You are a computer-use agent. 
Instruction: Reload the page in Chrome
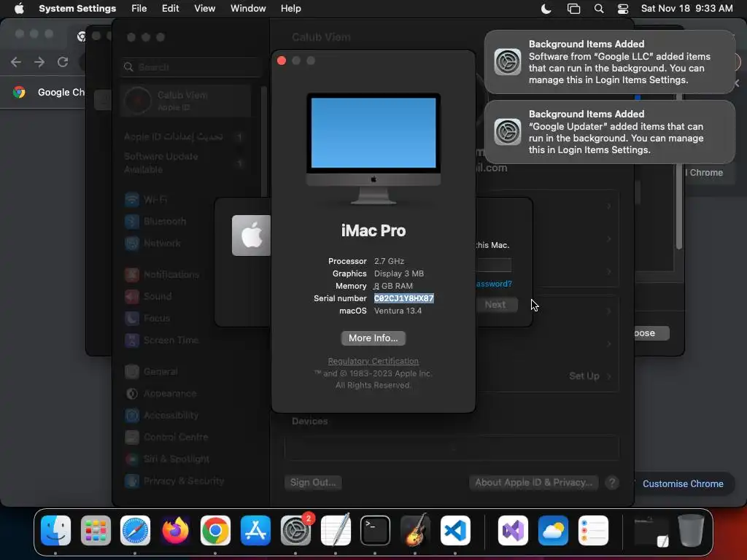[63, 62]
